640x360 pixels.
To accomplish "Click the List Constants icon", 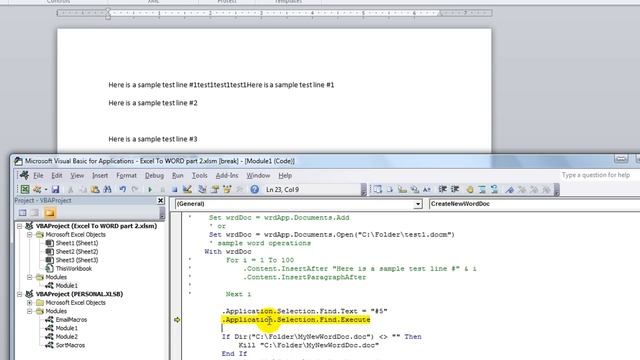I will [390, 189].
